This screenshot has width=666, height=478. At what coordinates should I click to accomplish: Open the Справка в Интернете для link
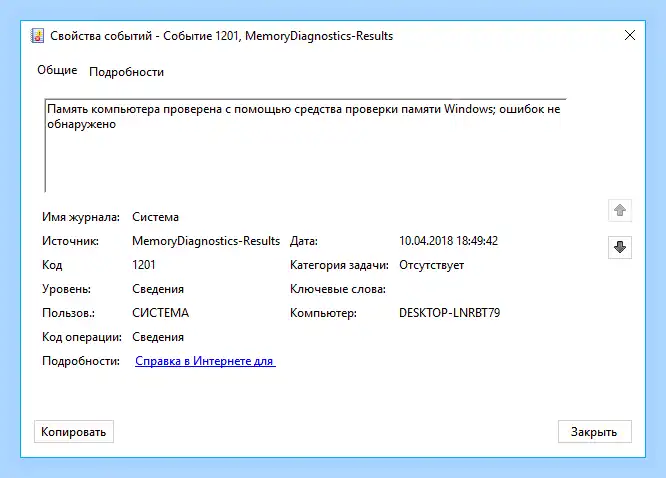click(x=205, y=361)
